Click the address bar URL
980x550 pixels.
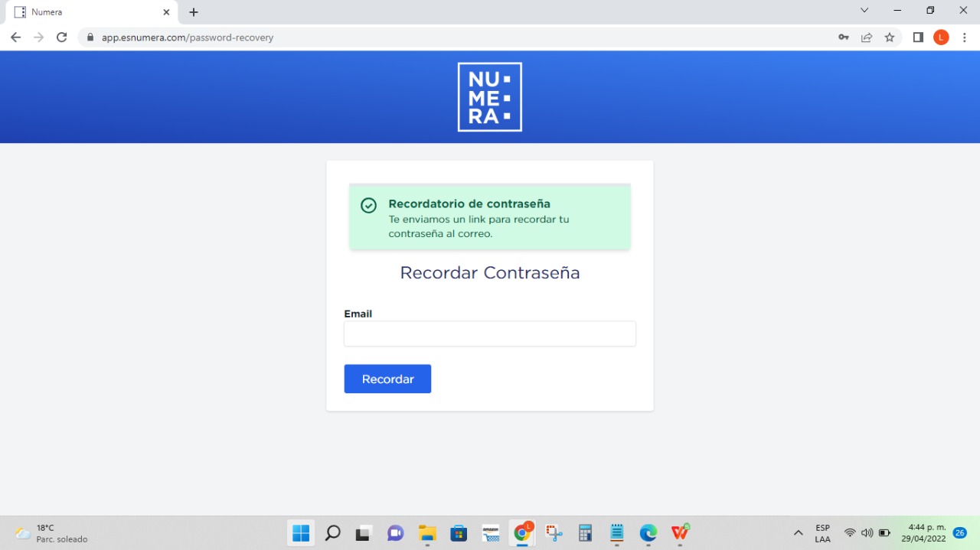pos(188,37)
